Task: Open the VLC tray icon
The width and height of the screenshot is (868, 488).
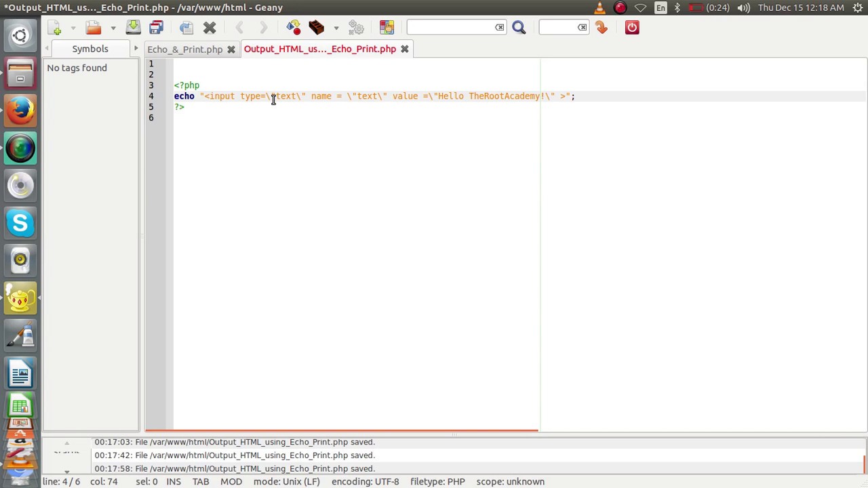Action: click(599, 7)
